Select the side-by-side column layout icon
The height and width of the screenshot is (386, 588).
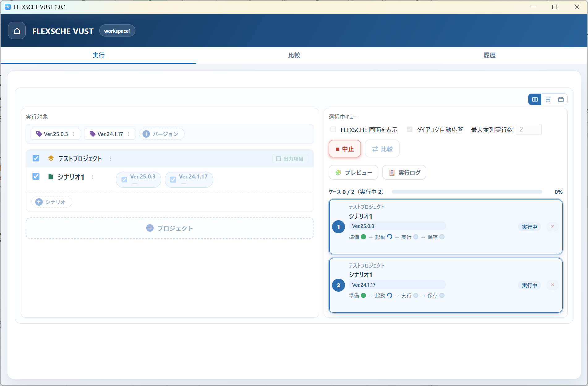535,99
